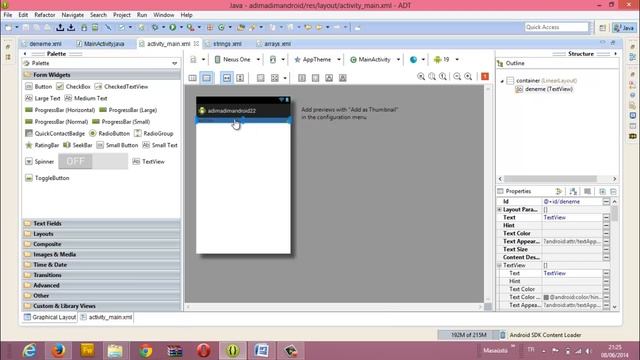Viewport: 640px width, 360px height.
Task: Collapse the container LinearLayout node
Action: (502, 81)
